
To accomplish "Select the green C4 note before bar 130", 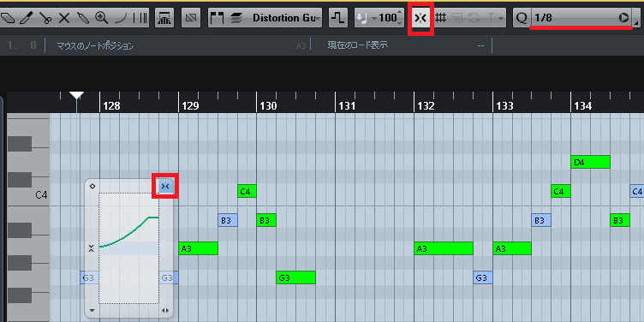I will [x=247, y=191].
